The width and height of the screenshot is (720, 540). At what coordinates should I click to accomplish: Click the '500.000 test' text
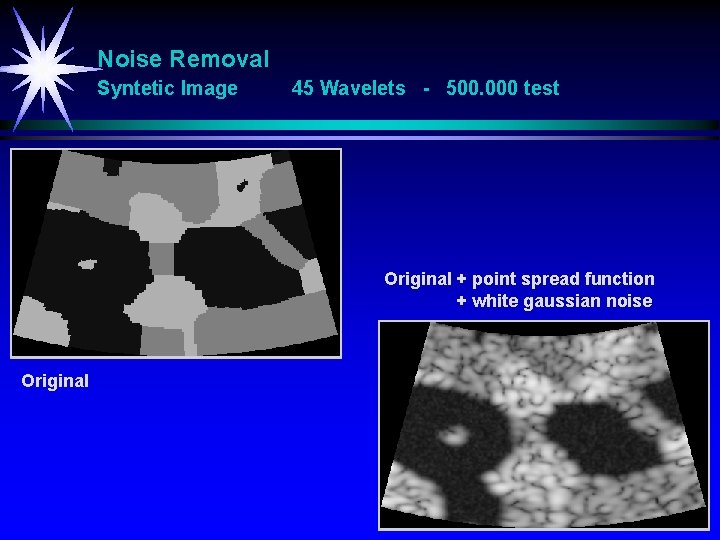(x=502, y=88)
